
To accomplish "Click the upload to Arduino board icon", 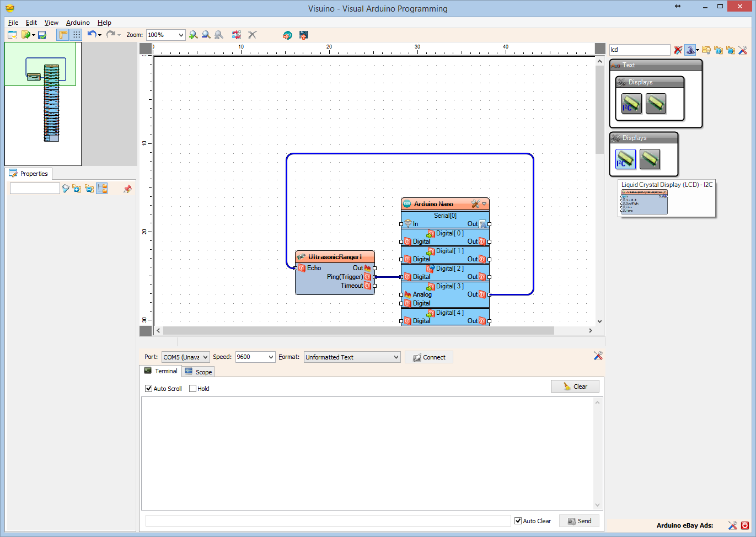I will click(x=303, y=35).
